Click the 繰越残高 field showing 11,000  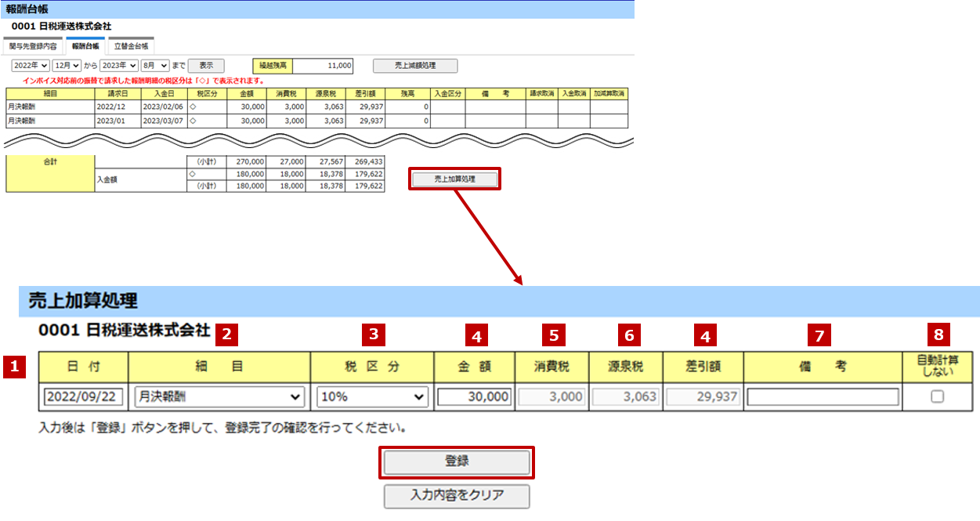coord(323,66)
